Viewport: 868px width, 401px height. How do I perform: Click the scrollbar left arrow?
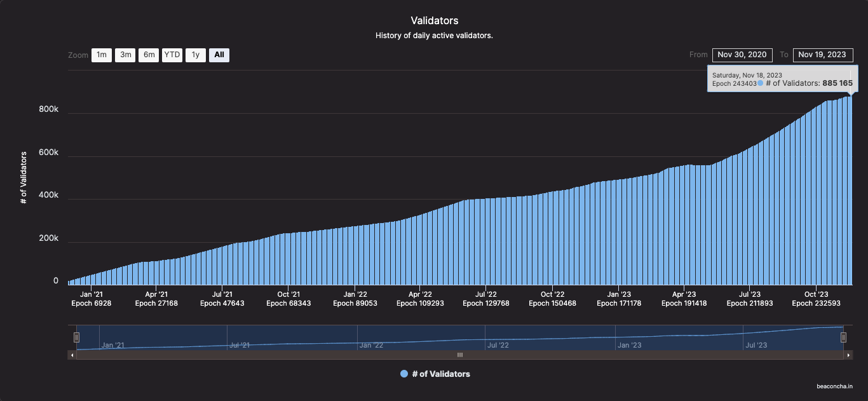tap(72, 355)
